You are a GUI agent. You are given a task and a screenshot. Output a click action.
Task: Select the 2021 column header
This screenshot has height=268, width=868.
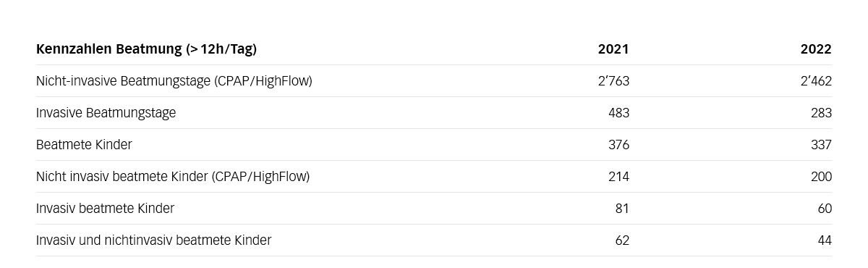pos(613,49)
